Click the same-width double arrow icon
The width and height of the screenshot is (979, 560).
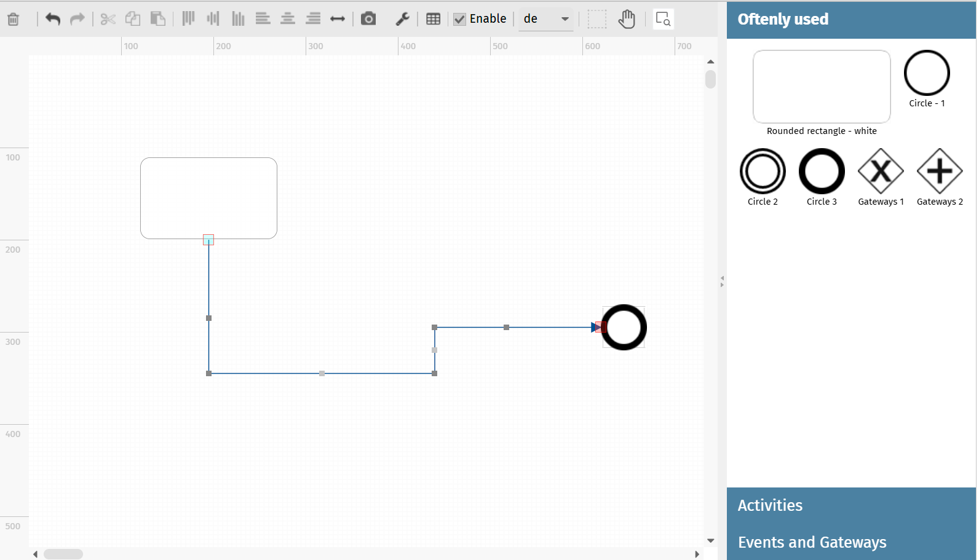[338, 19]
